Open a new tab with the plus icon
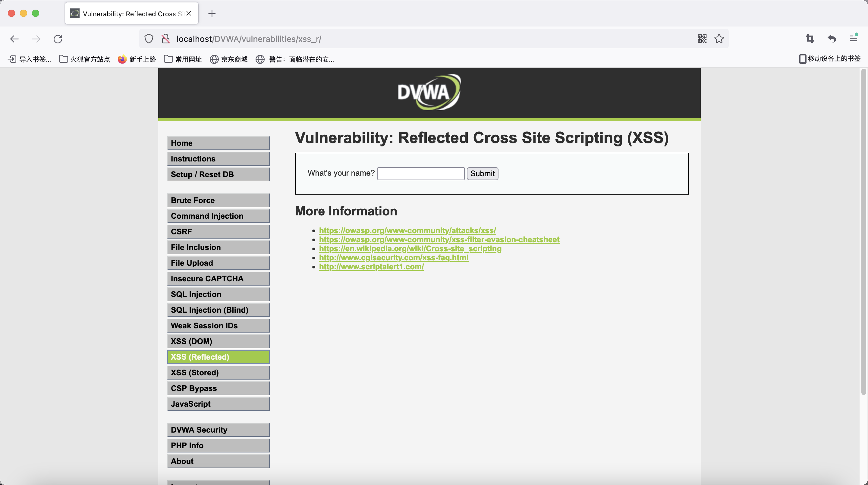 (212, 14)
